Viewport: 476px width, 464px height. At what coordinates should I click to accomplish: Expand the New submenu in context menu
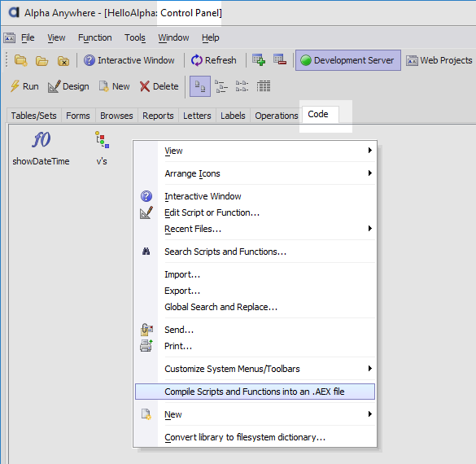[255, 414]
